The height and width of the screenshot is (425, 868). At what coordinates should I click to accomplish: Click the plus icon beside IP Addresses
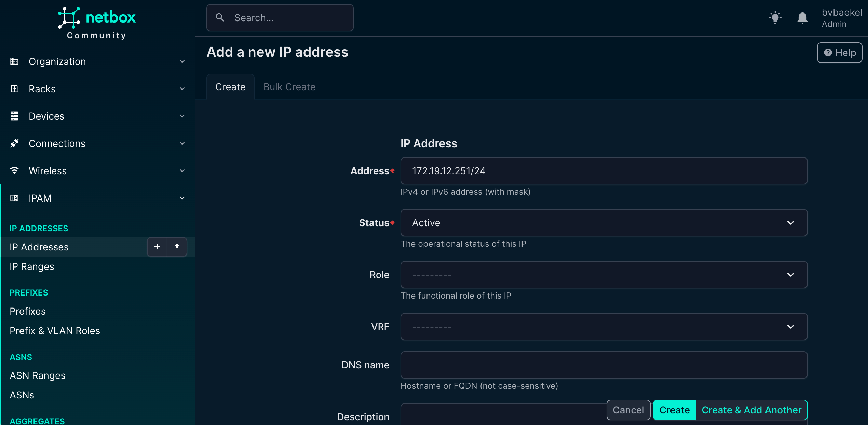pos(157,247)
